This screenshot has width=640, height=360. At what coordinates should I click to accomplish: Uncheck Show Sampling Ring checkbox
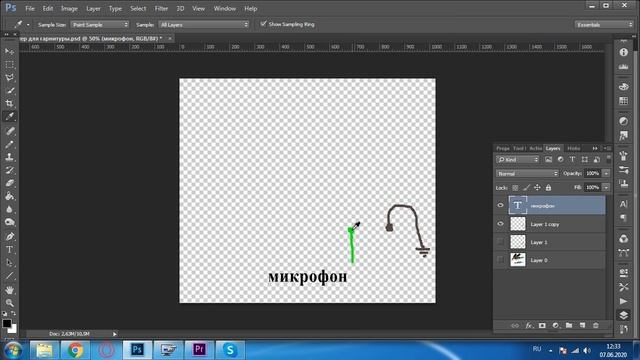(263, 24)
